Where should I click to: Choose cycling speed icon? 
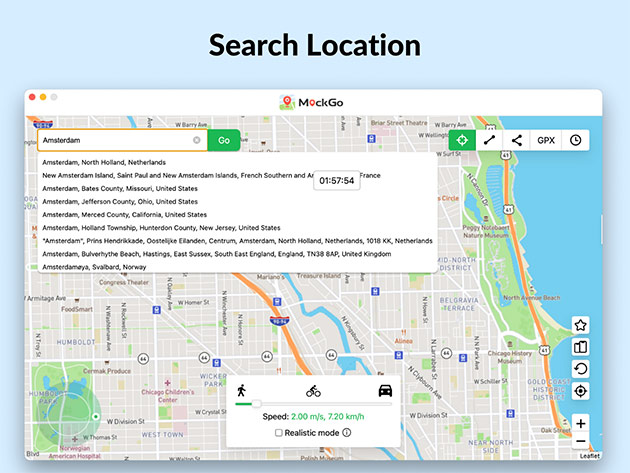pos(313,391)
